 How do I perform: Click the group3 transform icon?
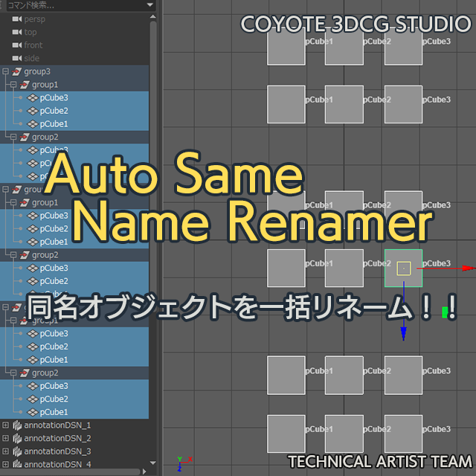(16, 71)
